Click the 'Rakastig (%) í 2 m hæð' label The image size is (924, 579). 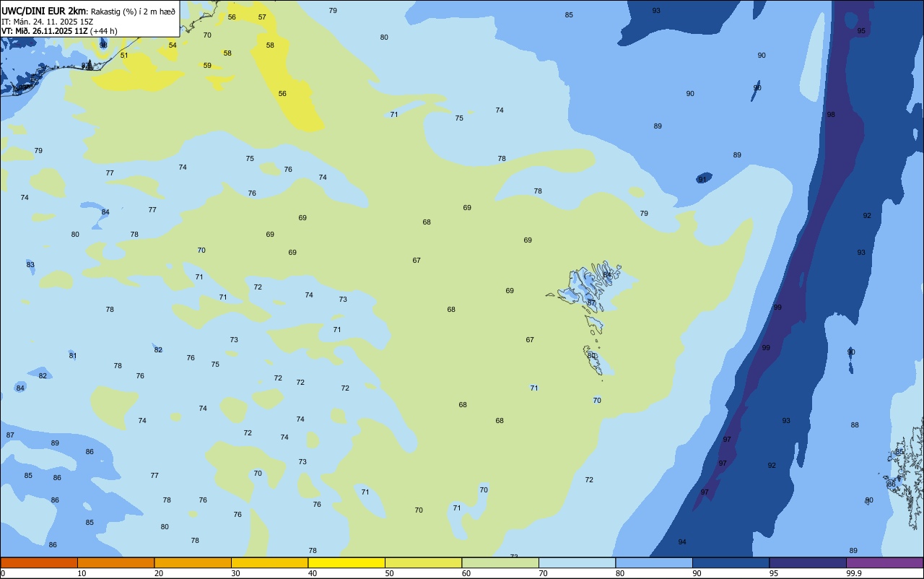click(x=133, y=11)
